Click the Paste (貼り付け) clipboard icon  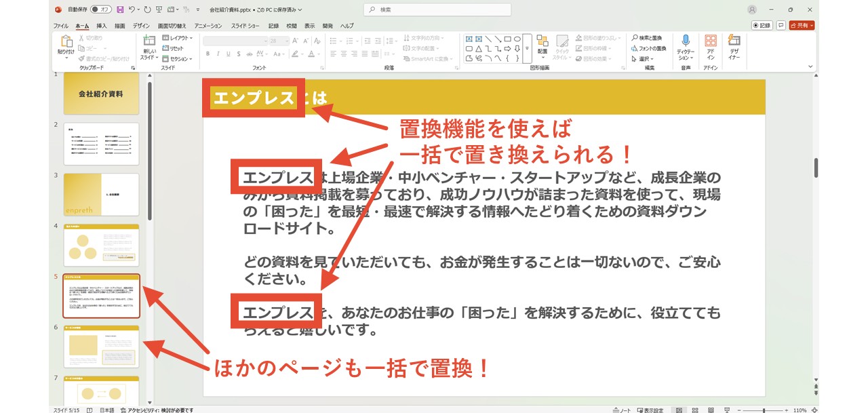[x=66, y=42]
